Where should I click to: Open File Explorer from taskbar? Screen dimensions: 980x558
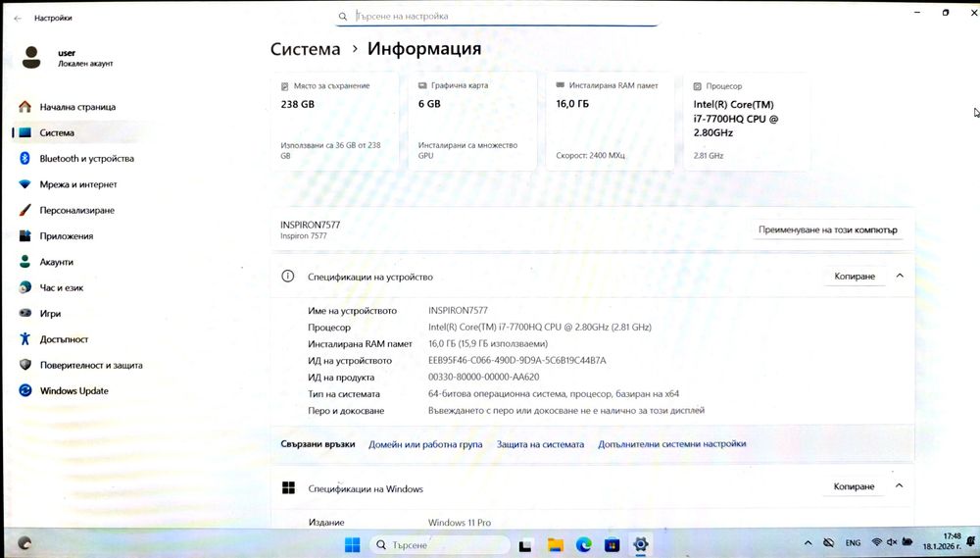(556, 545)
